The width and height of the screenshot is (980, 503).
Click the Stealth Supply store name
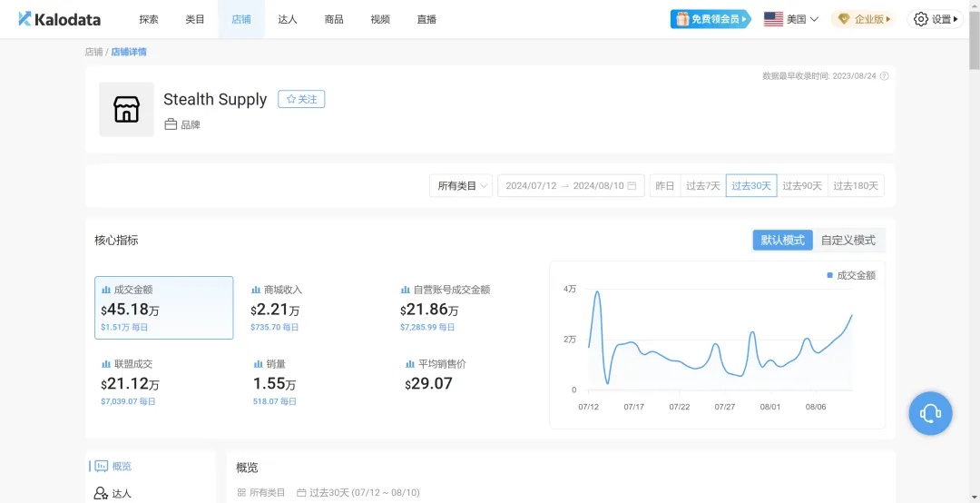(215, 99)
